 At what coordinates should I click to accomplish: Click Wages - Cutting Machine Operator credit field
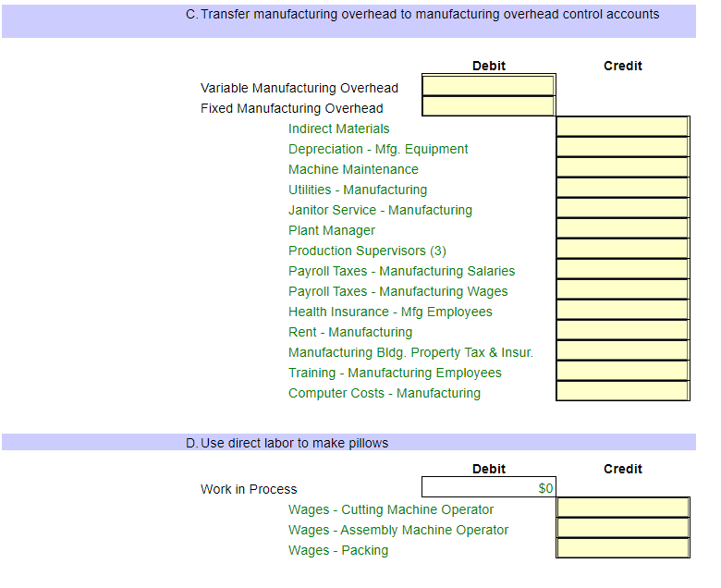623,508
